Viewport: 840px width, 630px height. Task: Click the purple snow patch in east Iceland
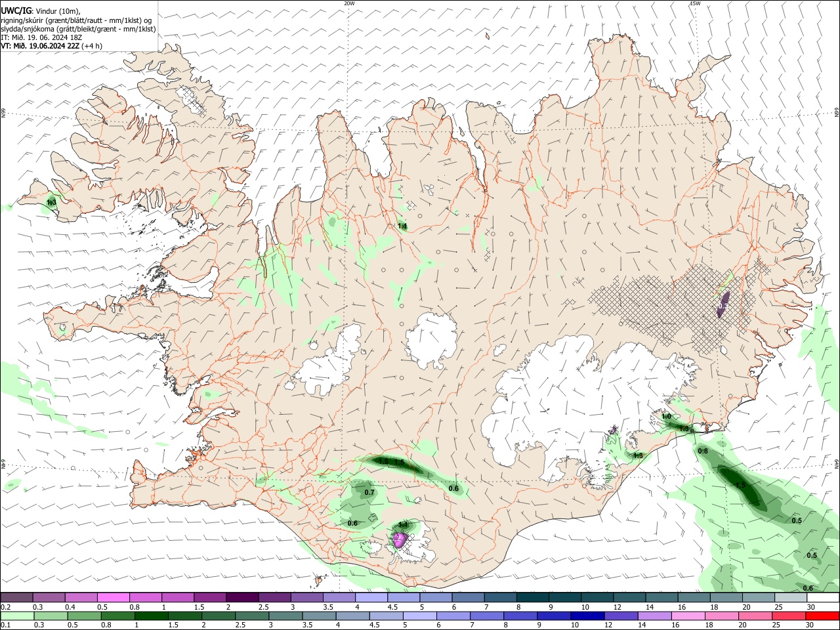point(722,305)
